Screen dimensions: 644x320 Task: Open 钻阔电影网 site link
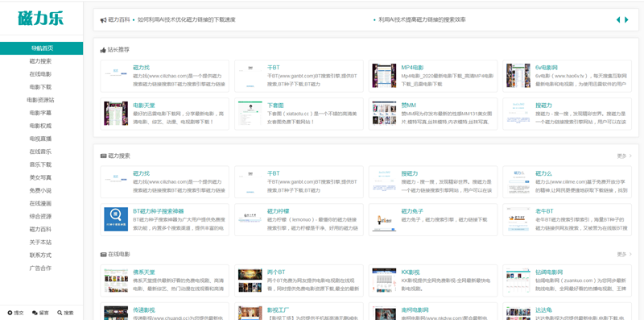click(549, 272)
